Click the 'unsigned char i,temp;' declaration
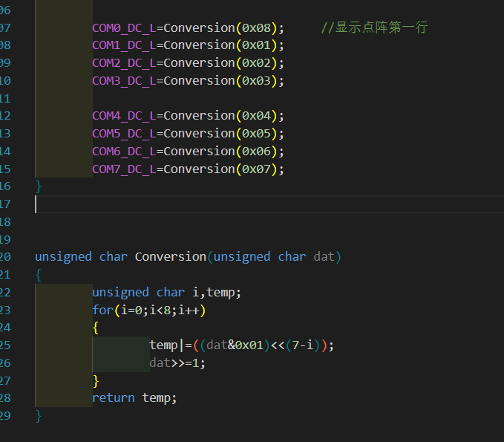The width and height of the screenshot is (504, 442). [166, 292]
